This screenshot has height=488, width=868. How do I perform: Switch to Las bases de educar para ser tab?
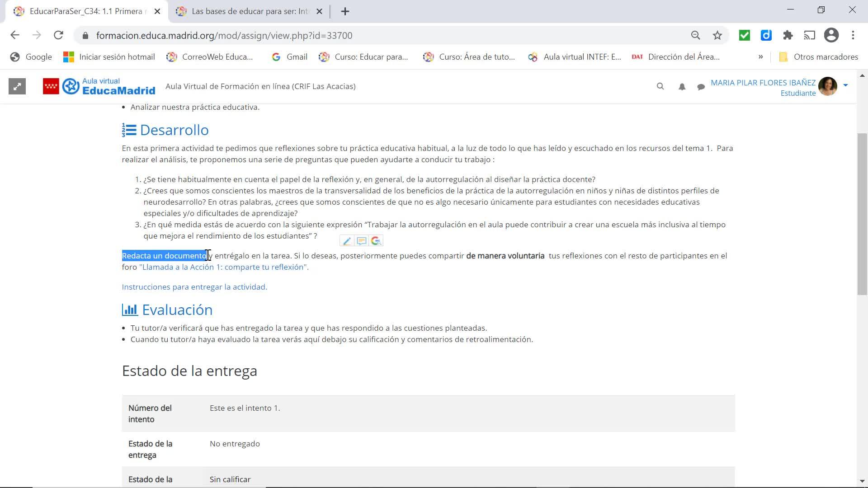pos(250,11)
